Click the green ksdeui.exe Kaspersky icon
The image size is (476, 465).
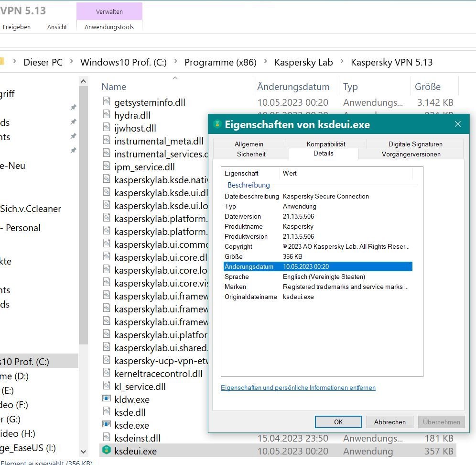[x=107, y=450]
